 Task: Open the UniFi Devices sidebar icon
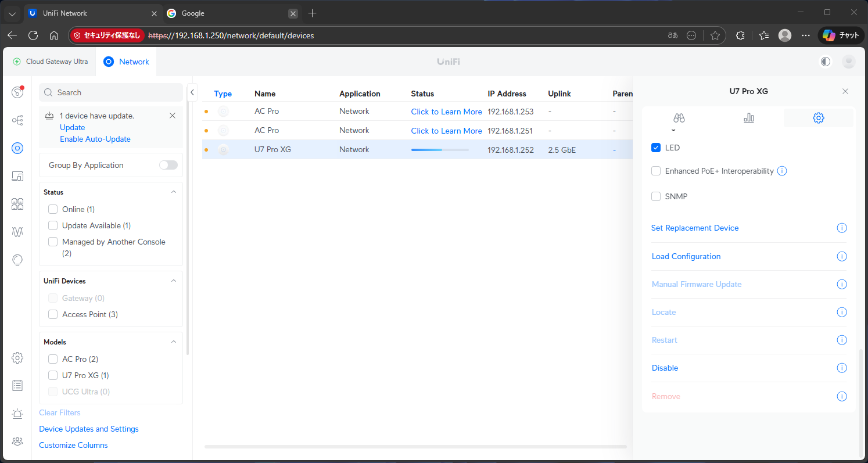coord(17,148)
